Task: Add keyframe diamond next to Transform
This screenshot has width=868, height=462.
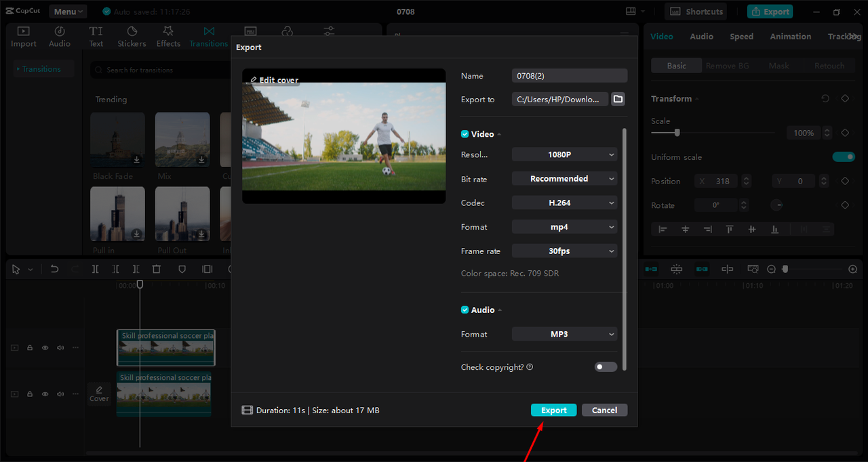Action: click(x=845, y=99)
